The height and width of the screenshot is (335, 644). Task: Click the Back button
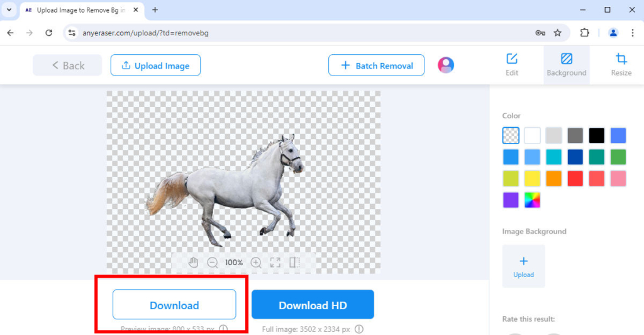pyautogui.click(x=67, y=65)
